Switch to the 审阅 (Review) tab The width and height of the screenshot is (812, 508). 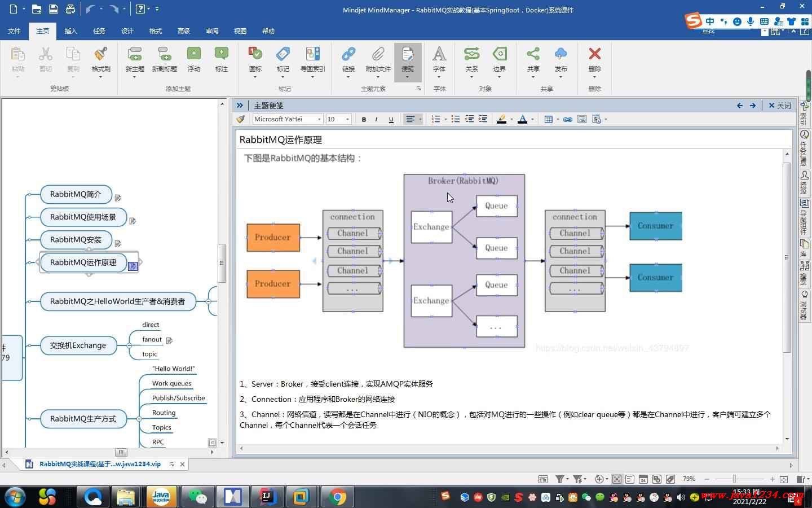[x=212, y=31]
